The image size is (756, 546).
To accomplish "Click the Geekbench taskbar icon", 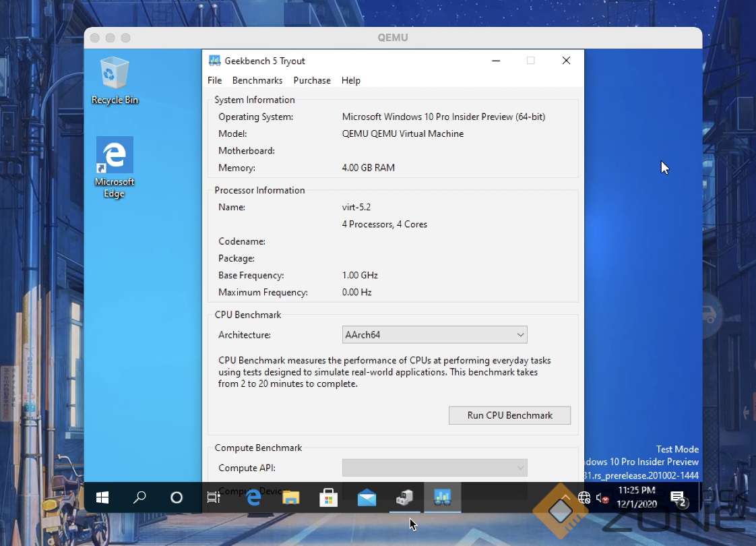I will click(x=442, y=497).
